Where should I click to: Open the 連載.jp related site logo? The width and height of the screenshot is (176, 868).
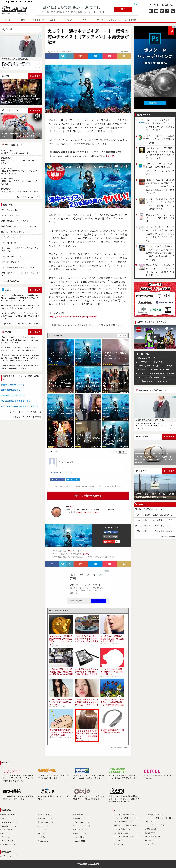coord(47,791)
